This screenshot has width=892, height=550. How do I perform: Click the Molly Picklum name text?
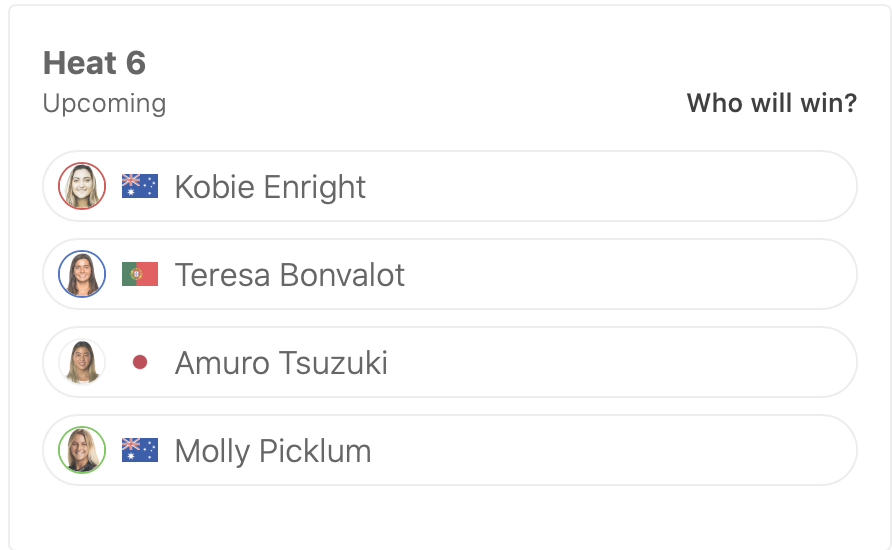click(x=273, y=451)
